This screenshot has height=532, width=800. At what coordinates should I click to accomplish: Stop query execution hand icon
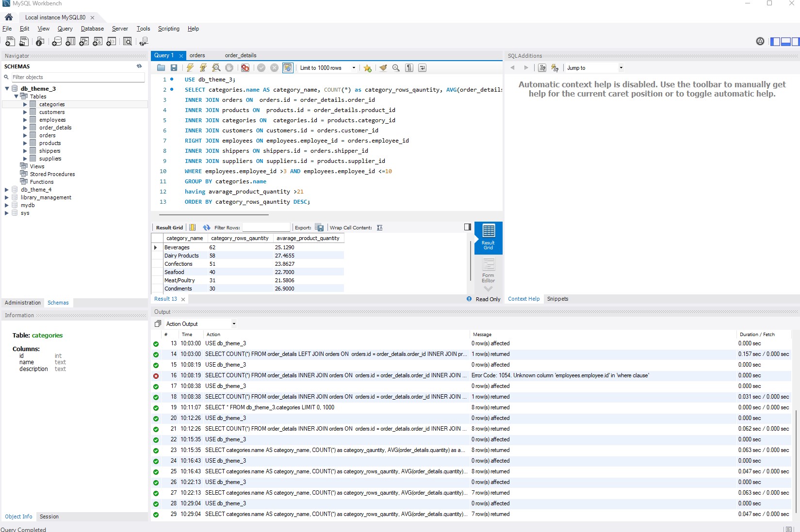coord(229,68)
